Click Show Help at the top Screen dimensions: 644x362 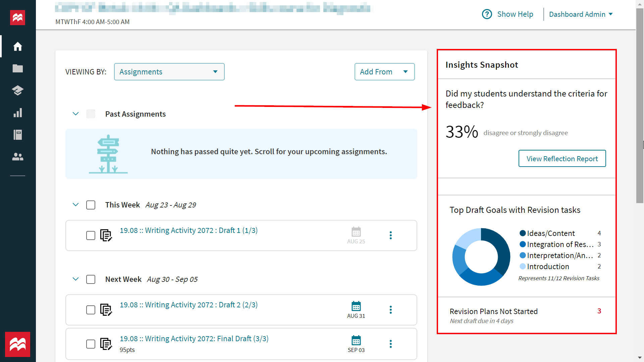(x=515, y=14)
